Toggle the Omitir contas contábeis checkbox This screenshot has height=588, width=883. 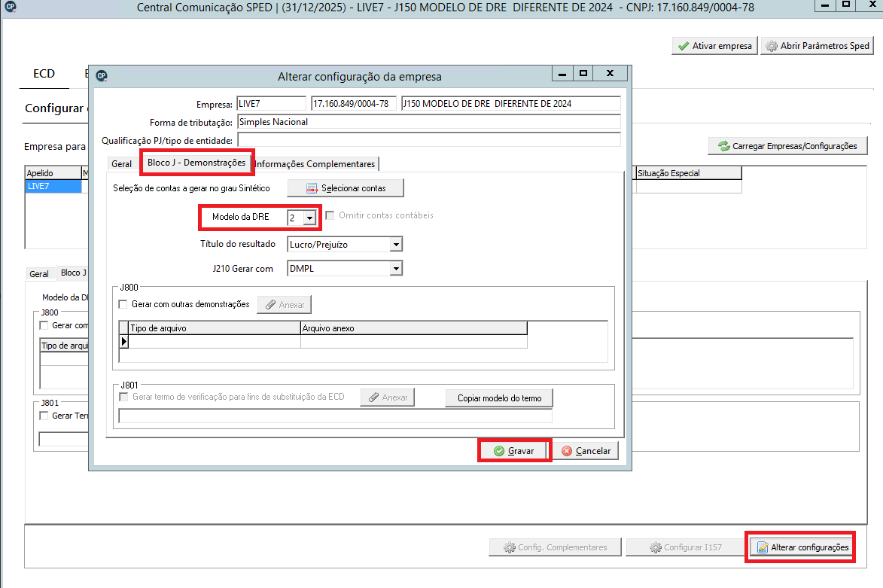[x=330, y=215]
